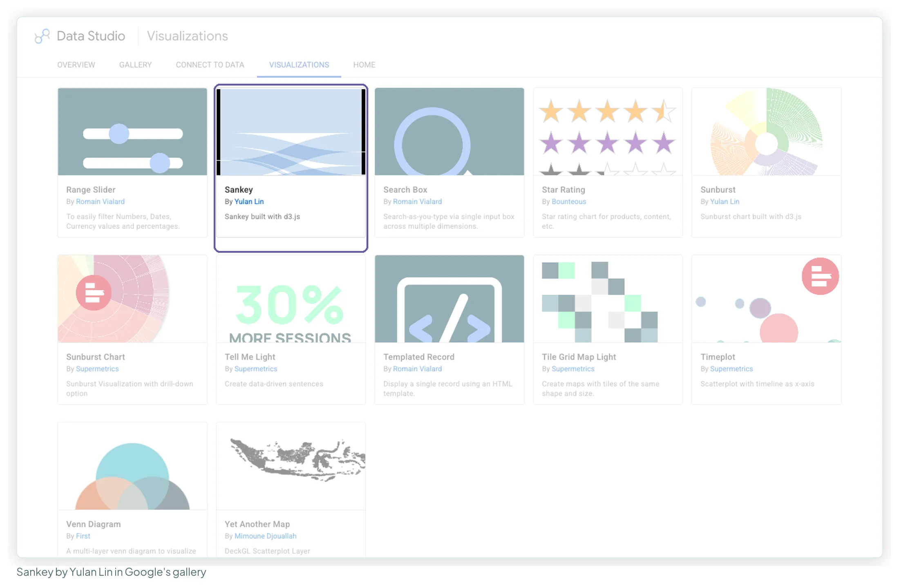Click Supermetrics link under Tile Grid Map Light
The width and height of the screenshot is (899, 588).
coord(573,369)
